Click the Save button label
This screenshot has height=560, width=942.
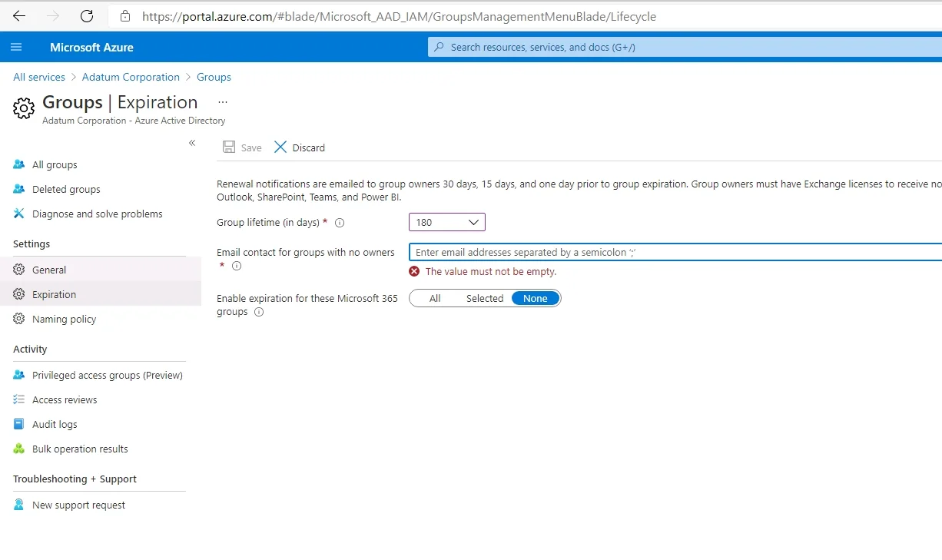coord(251,147)
